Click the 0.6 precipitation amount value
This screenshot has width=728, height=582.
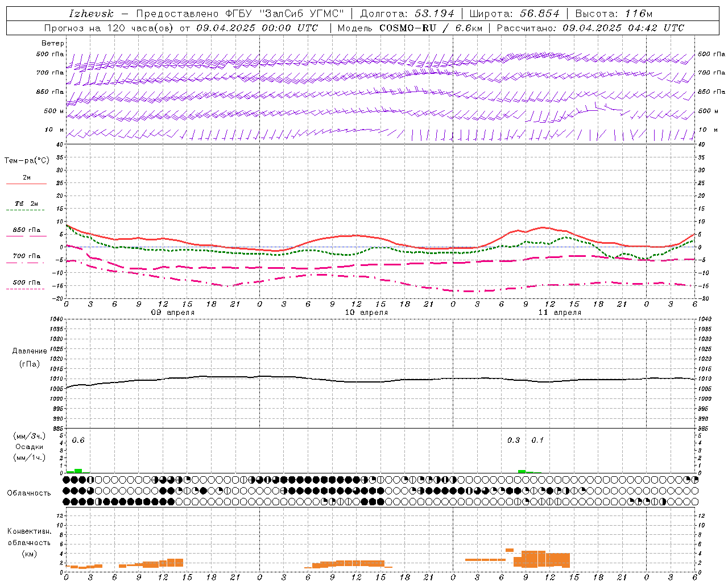point(78,440)
